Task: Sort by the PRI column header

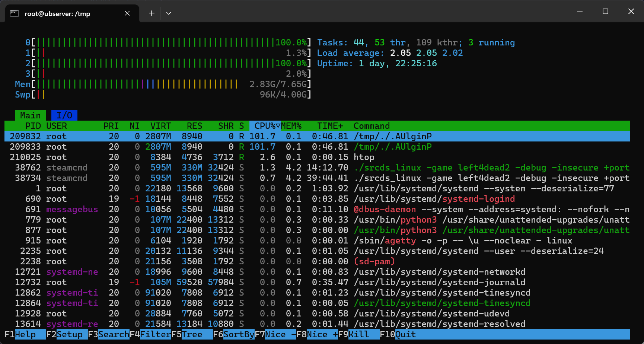Action: pos(111,126)
